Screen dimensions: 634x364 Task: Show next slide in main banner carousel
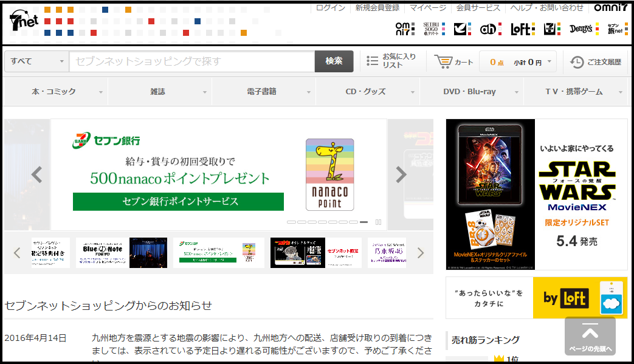(x=401, y=174)
